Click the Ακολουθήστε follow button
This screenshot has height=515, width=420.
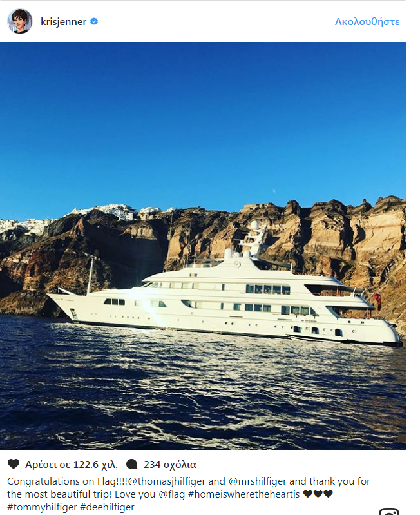[x=367, y=22]
